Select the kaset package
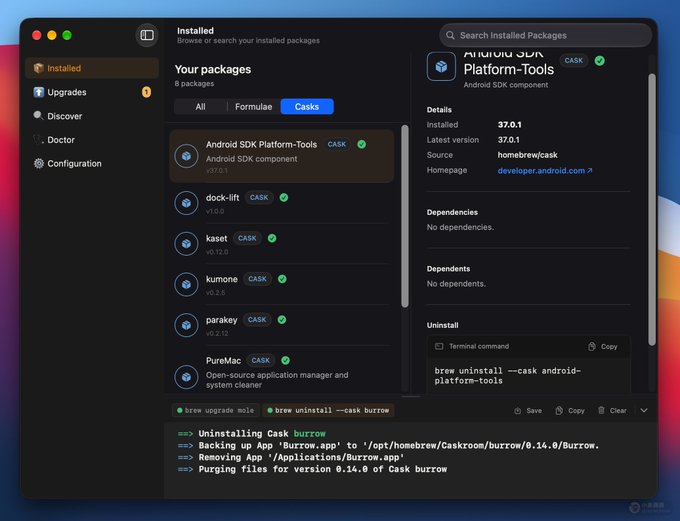Viewport: 680px width, 521px height. point(282,244)
